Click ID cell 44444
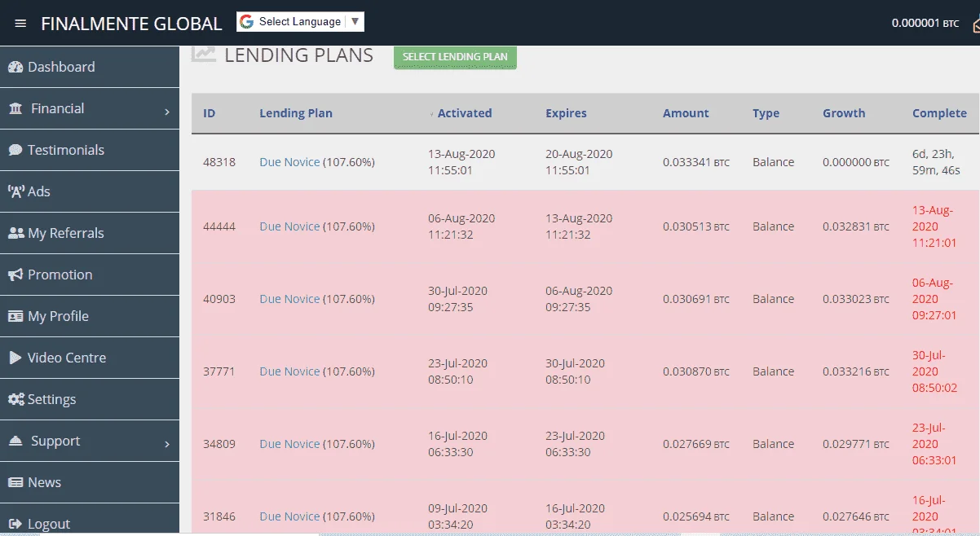The height and width of the screenshot is (536, 980). 219,226
